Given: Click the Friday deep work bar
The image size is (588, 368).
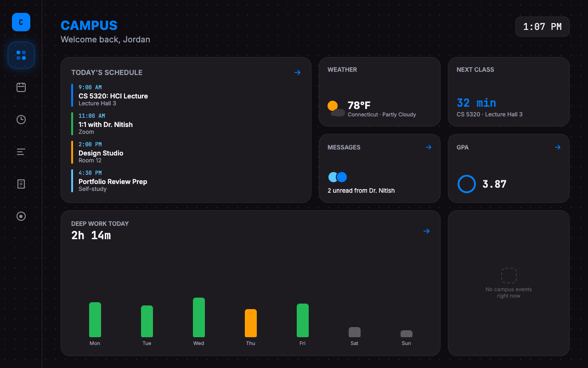Looking at the screenshot, I should (x=303, y=320).
